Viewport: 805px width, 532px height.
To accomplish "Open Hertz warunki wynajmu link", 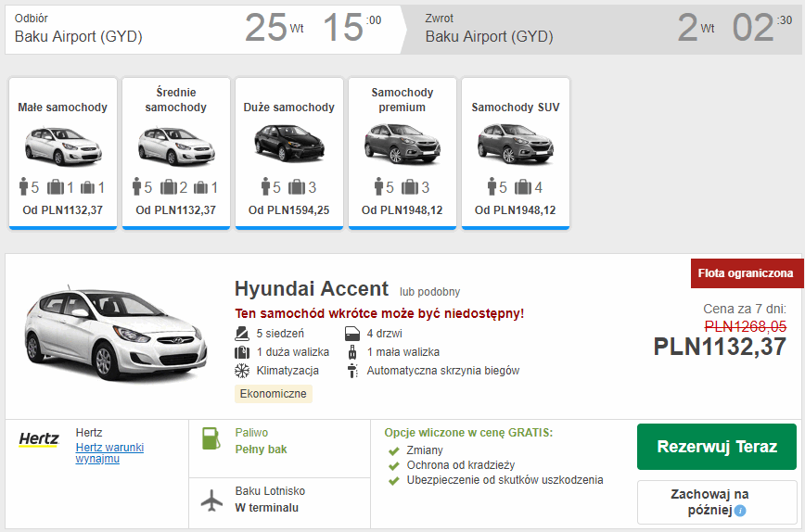I will pos(109,453).
